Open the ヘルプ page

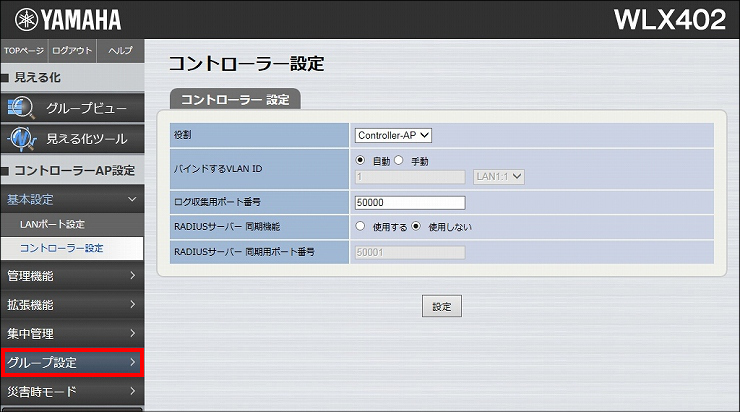pos(120,50)
